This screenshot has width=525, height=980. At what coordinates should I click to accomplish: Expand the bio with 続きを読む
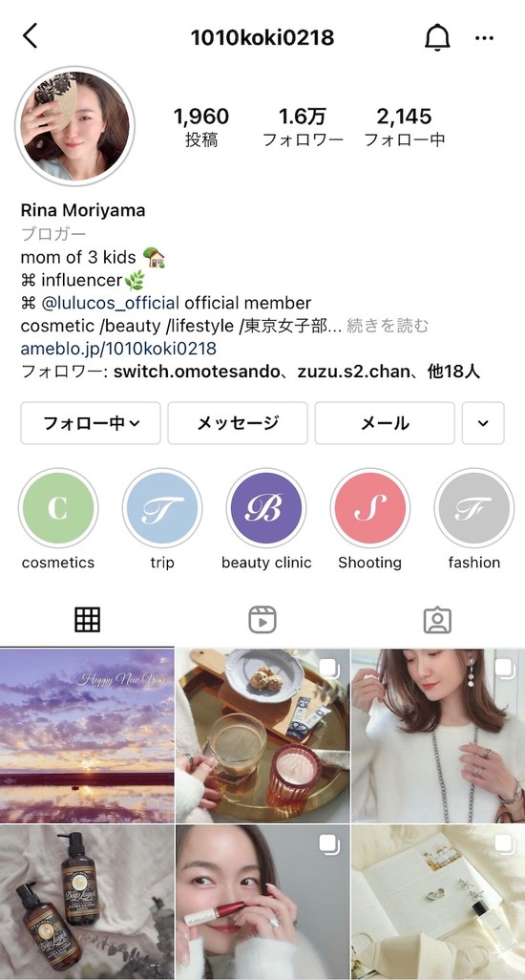tap(388, 326)
